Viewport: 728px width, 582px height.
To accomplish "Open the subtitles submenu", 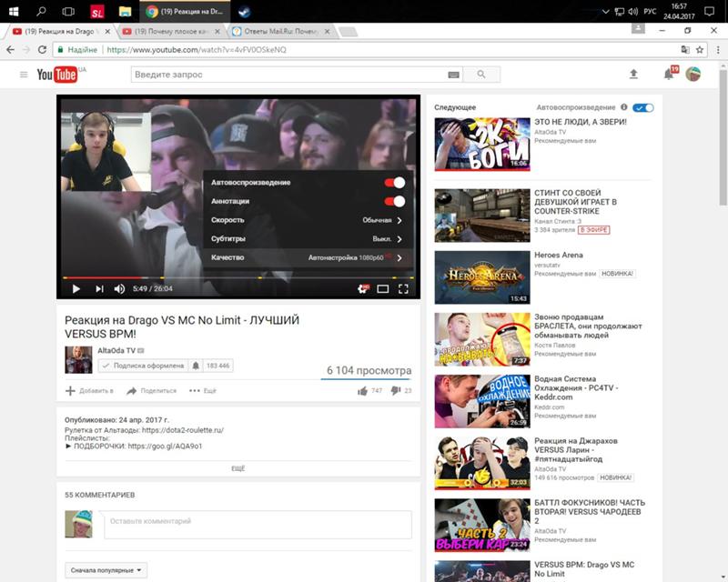I will pyautogui.click(x=308, y=239).
